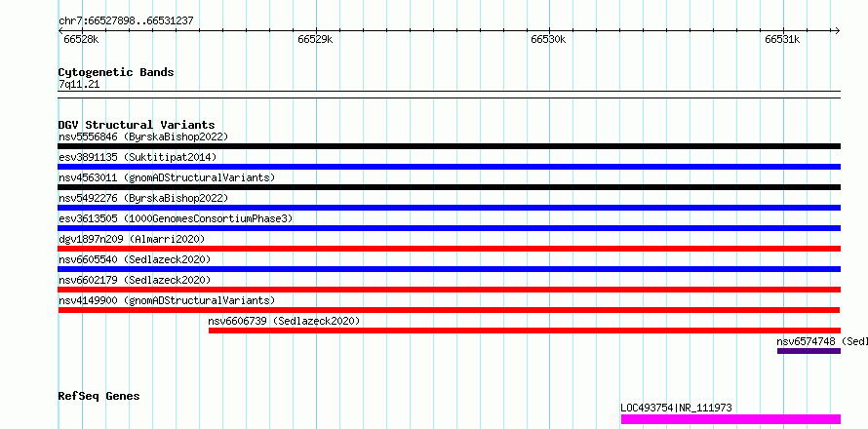Select the red nsv6602179 variant bar

(450, 290)
